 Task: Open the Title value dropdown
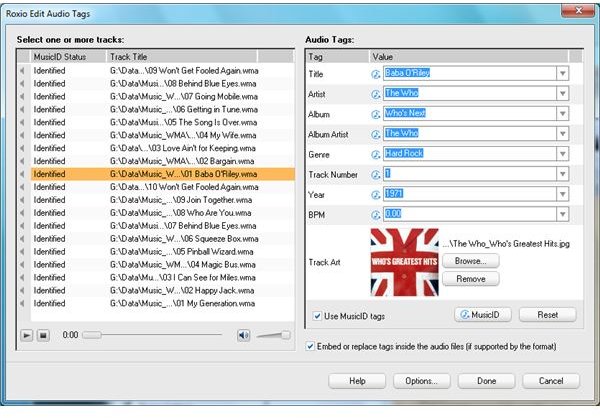click(x=562, y=73)
